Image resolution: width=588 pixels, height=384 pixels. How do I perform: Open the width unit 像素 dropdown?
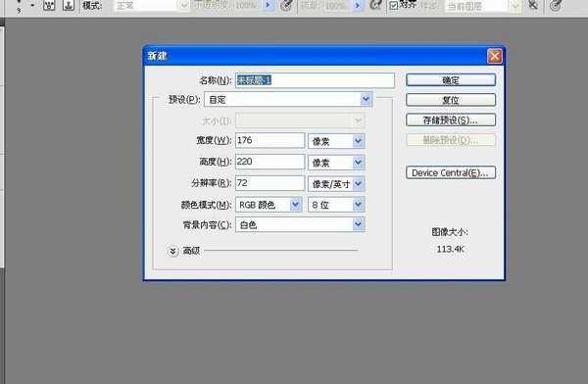(x=336, y=141)
